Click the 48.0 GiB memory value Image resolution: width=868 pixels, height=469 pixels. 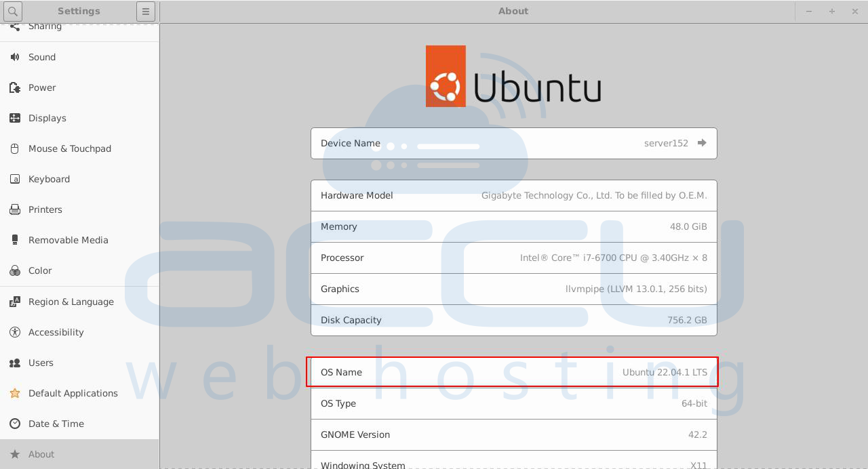coord(688,226)
